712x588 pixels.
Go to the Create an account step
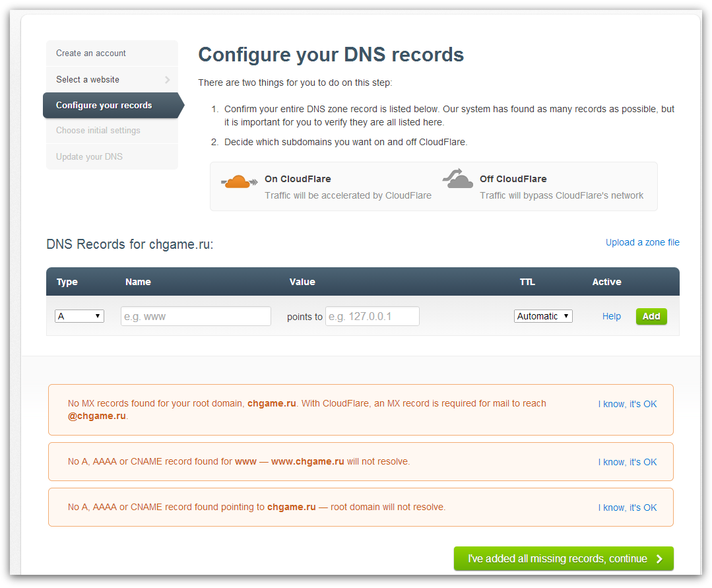112,53
